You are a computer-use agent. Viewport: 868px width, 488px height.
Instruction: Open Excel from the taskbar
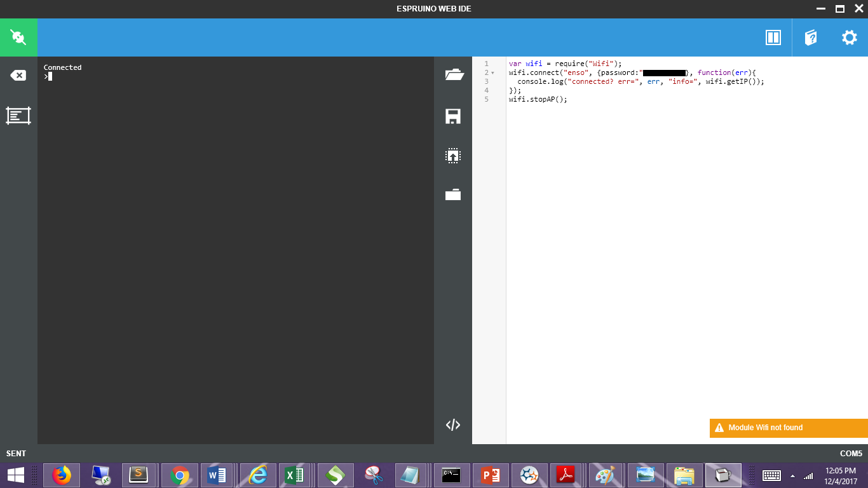tap(294, 475)
